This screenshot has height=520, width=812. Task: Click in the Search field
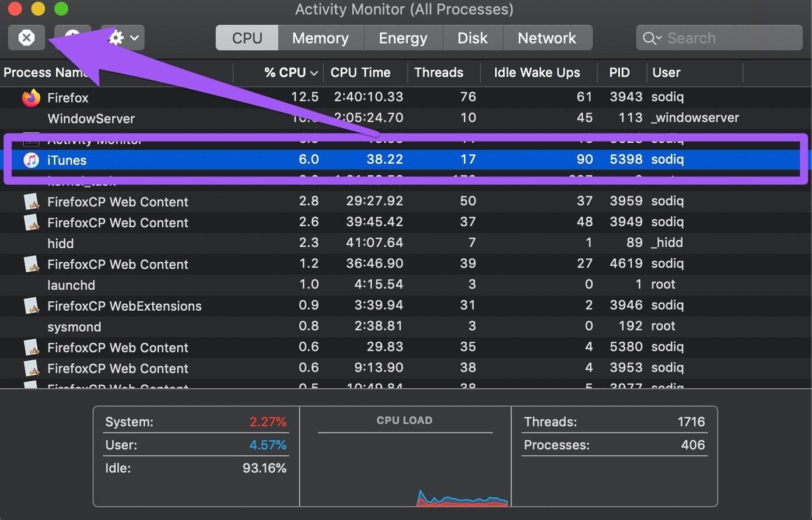[x=720, y=38]
